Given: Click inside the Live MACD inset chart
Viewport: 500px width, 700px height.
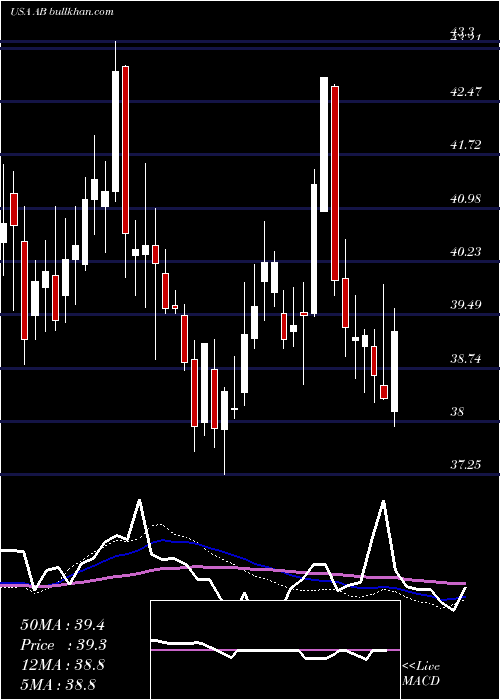Looking at the screenshot, I should 275,650.
